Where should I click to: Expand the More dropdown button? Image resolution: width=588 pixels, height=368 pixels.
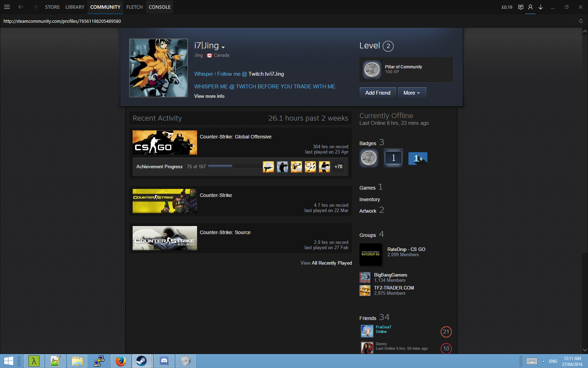[x=412, y=93]
